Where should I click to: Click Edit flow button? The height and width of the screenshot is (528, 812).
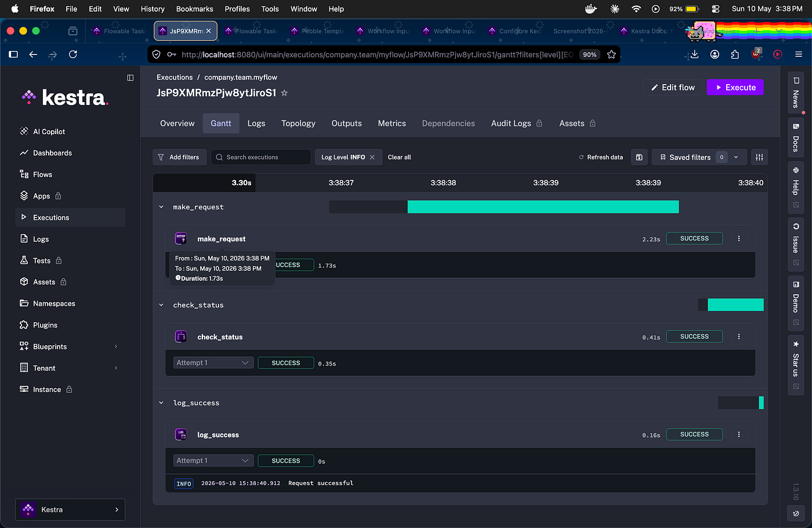pos(673,88)
